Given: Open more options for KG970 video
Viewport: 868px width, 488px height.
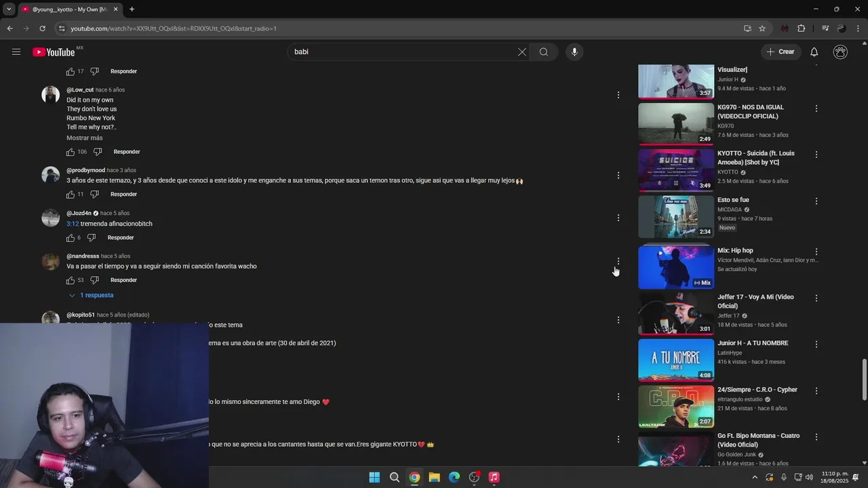Looking at the screenshot, I should [x=816, y=108].
